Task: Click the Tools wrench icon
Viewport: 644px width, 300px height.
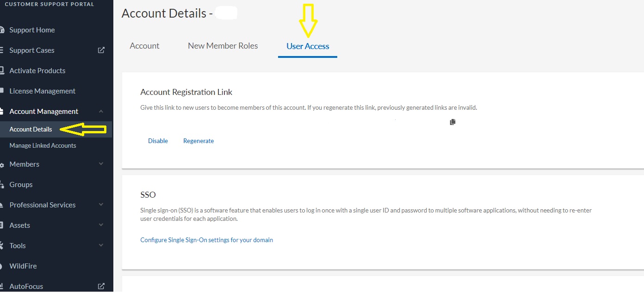Action: 2,246
